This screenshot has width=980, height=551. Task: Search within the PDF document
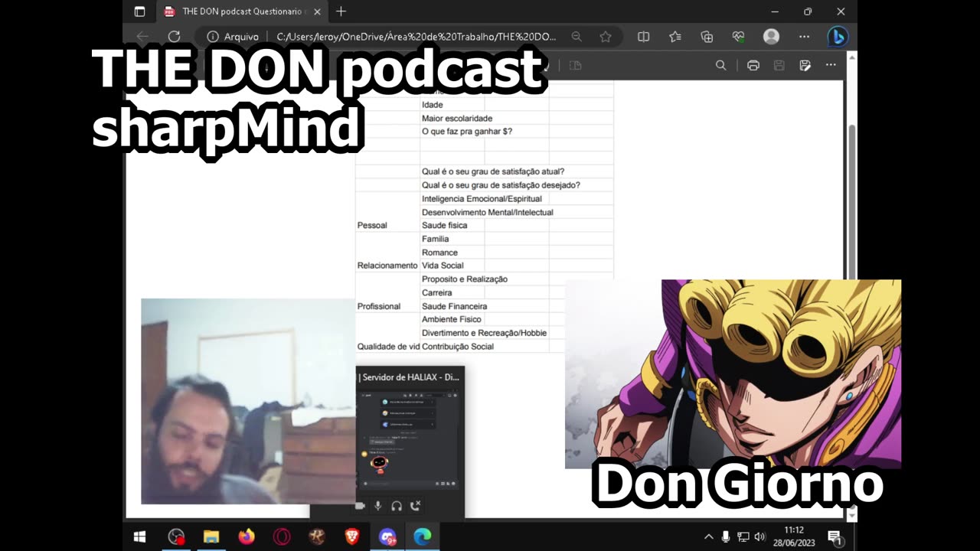[720, 65]
